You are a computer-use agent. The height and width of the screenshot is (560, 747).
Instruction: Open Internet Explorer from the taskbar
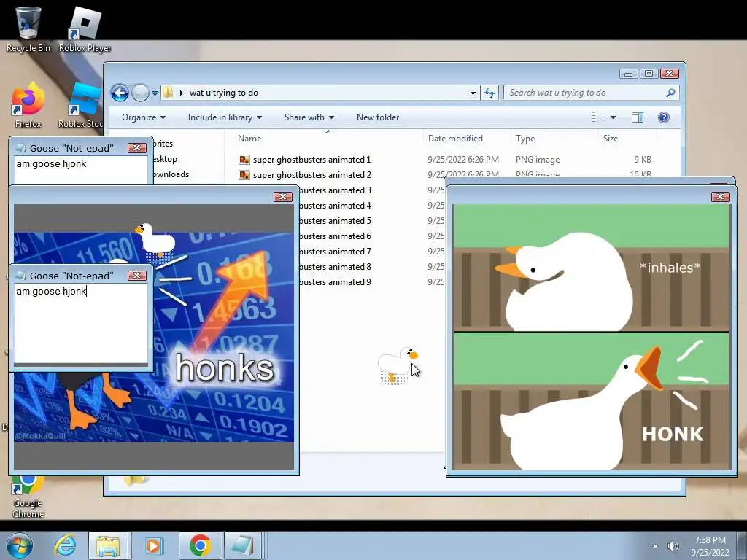point(65,545)
